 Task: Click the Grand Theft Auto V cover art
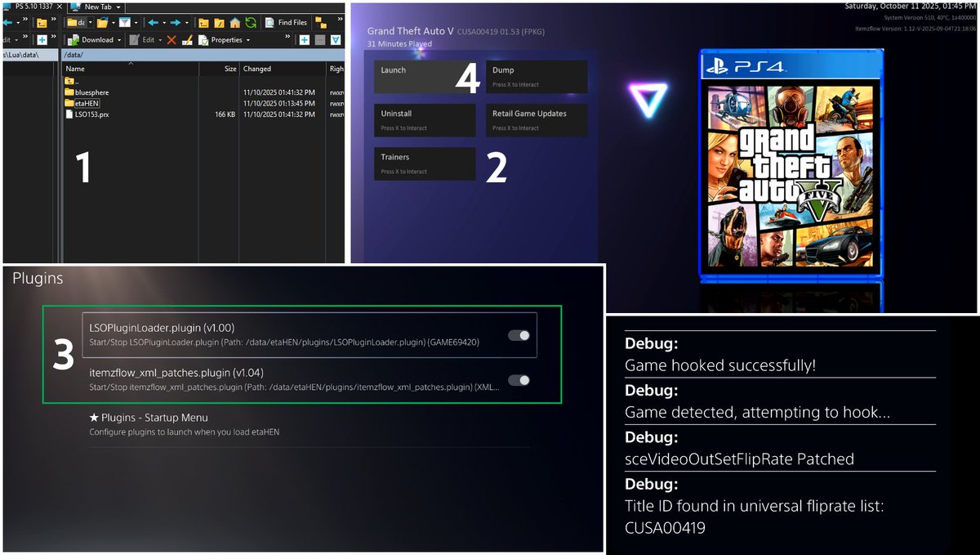[791, 163]
